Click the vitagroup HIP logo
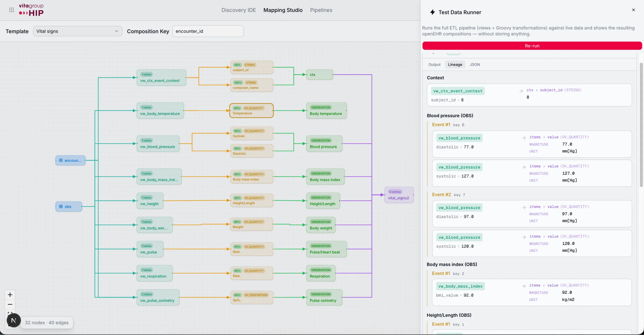The width and height of the screenshot is (644, 335). 31,10
